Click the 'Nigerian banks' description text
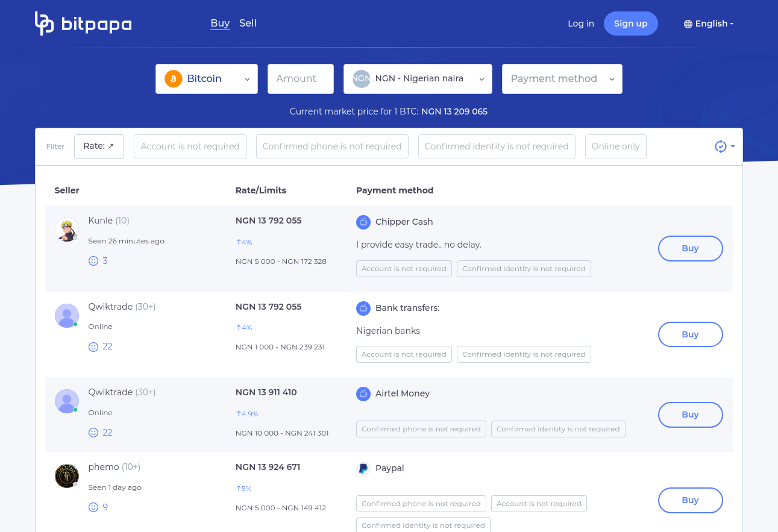Screen dimensions: 778x532 click(x=388, y=331)
